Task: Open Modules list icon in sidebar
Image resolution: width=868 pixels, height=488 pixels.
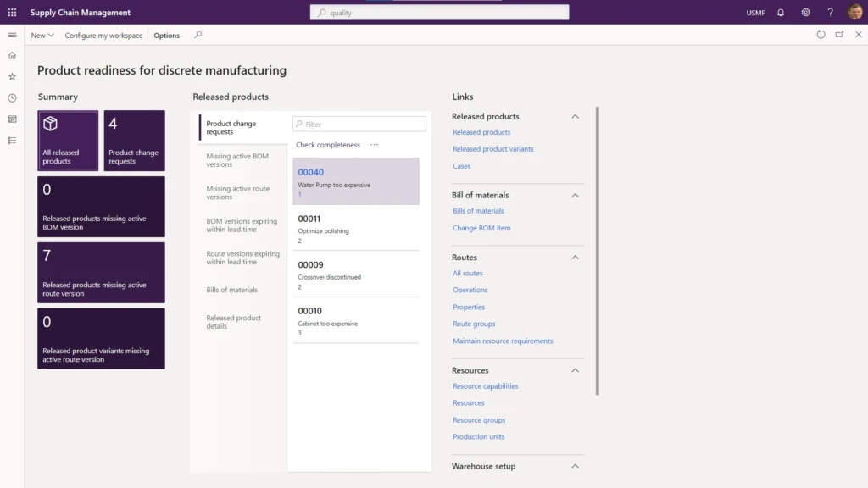Action: (12, 141)
